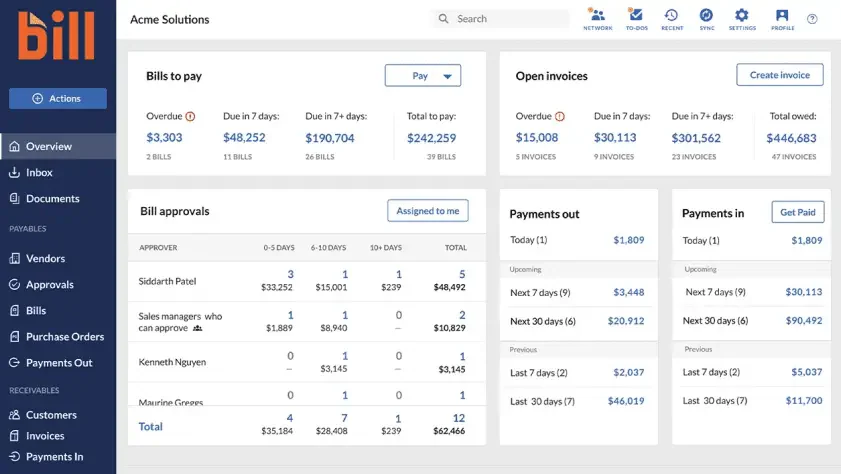The width and height of the screenshot is (841, 474).
Task: Click the Documents icon in sidebar
Action: click(14, 198)
